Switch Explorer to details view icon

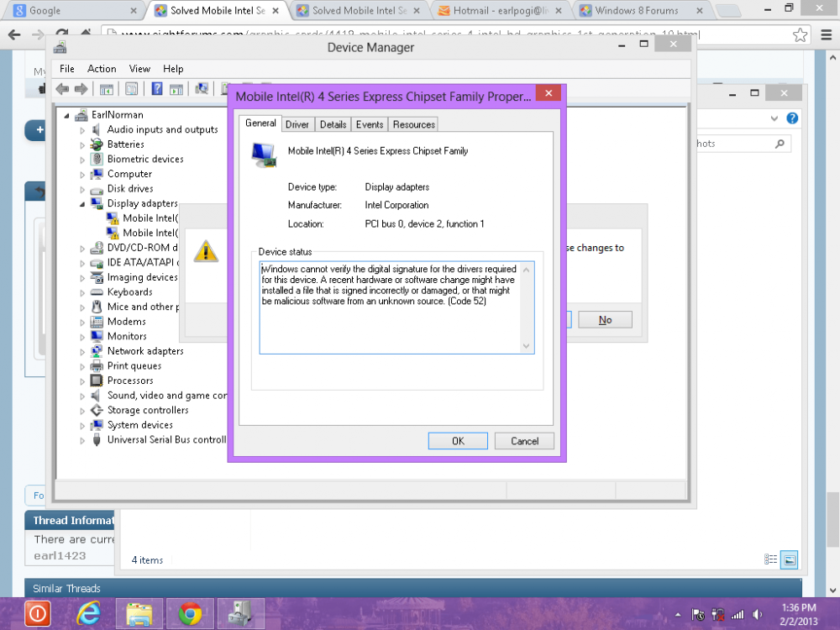(770, 559)
